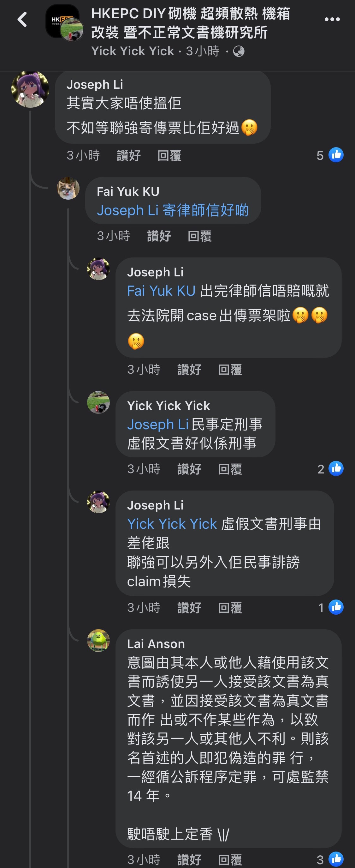Open the three-dot more options menu
This screenshot has height=868, width=355.
click(332, 20)
